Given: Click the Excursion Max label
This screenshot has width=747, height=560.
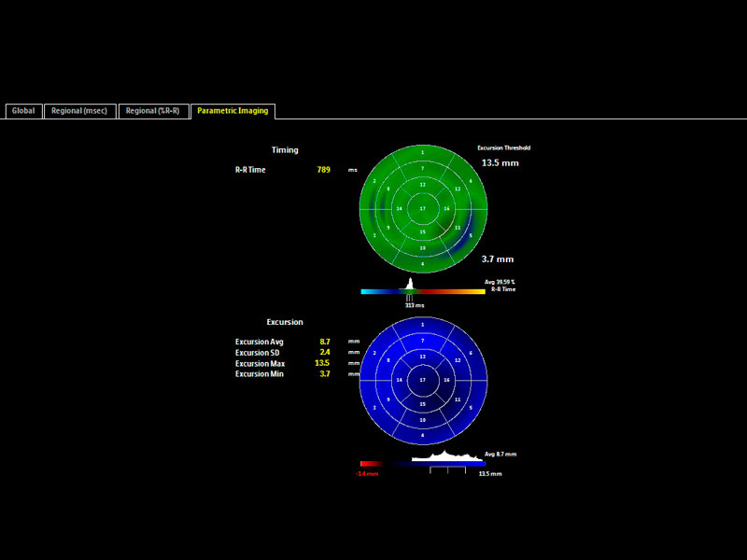Looking at the screenshot, I should [x=261, y=364].
